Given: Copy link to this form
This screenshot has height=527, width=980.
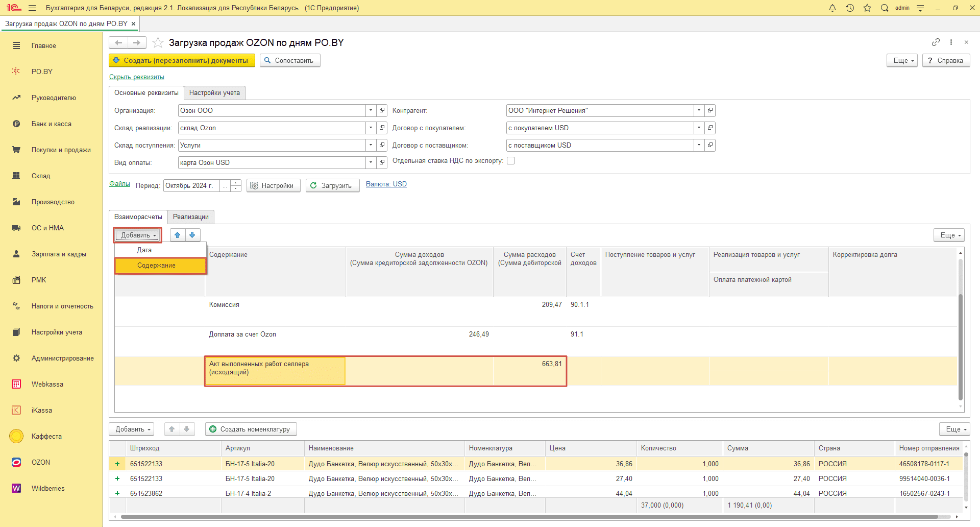Looking at the screenshot, I should pyautogui.click(x=936, y=42).
